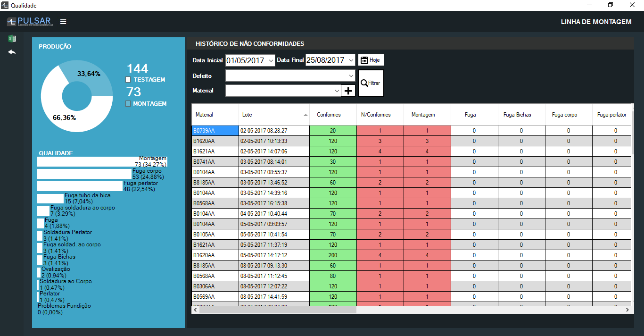Click the Fuga soldadura ao corpo 7 (3,29%) label
The image size is (644, 336).
coord(82,210)
